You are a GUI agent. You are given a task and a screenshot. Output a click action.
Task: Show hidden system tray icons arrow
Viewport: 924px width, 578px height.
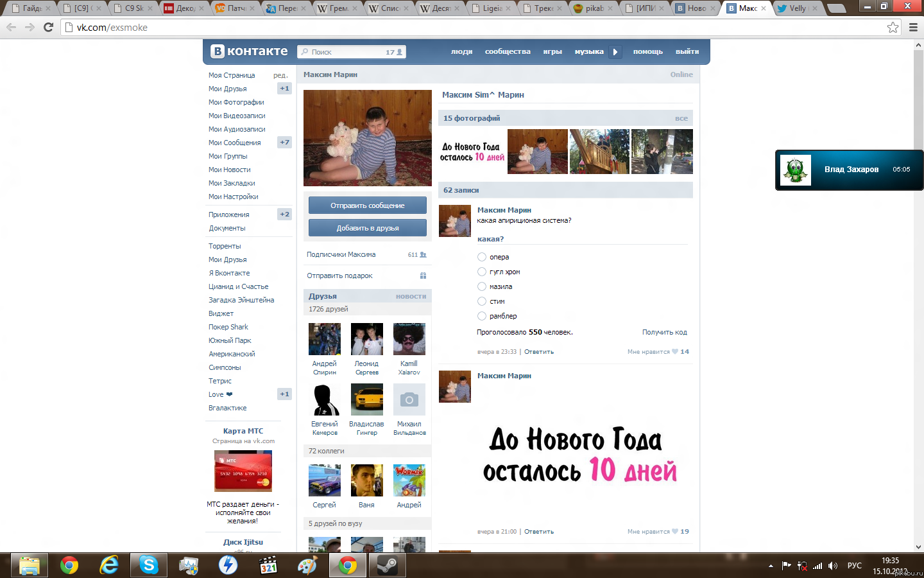click(771, 566)
